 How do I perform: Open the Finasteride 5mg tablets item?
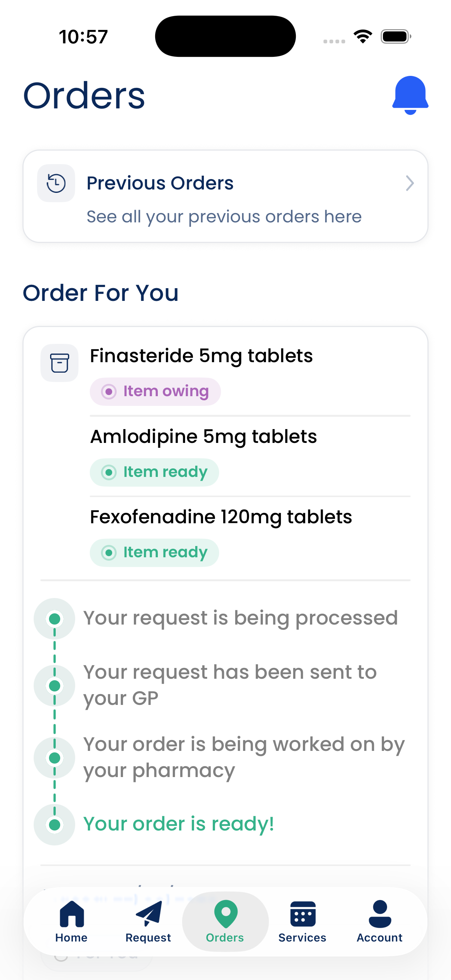click(201, 356)
